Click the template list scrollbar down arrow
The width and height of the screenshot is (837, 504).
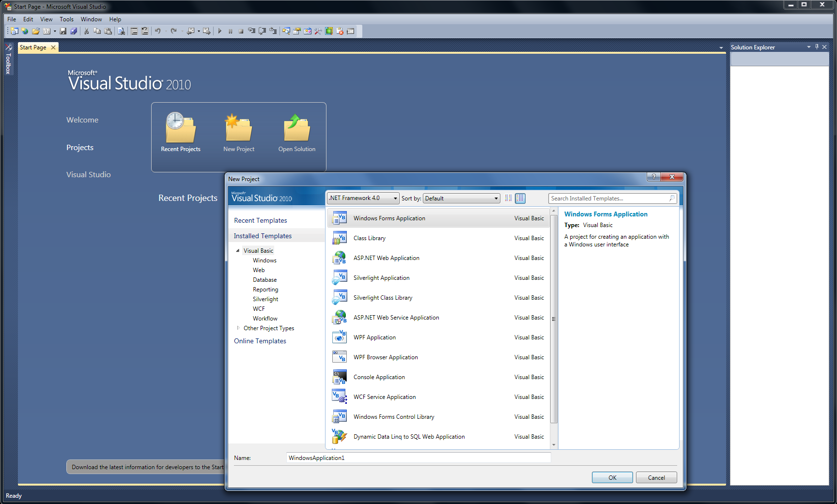554,444
